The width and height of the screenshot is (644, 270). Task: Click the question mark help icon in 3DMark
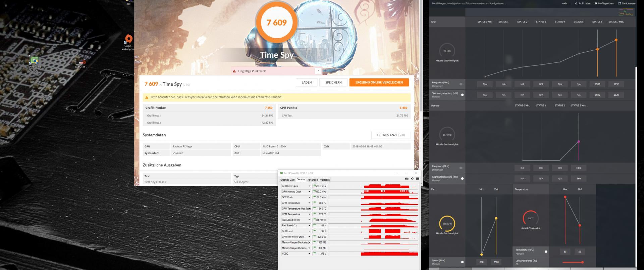318,71
